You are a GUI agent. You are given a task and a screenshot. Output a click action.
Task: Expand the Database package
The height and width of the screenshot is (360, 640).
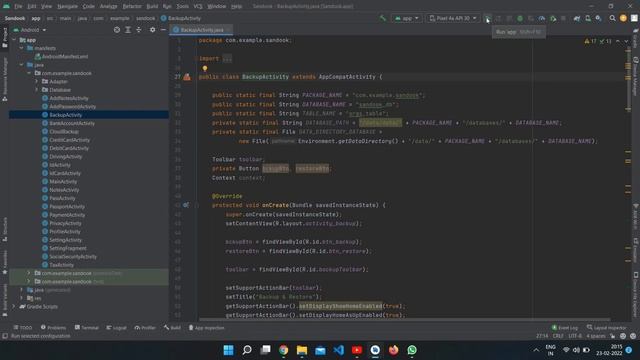click(x=36, y=90)
